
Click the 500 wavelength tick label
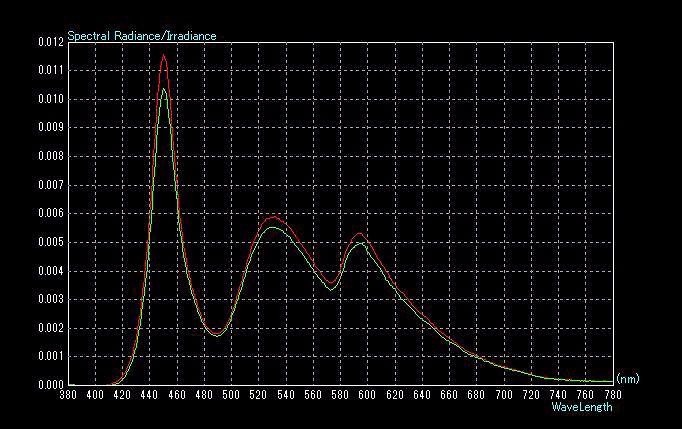(231, 395)
